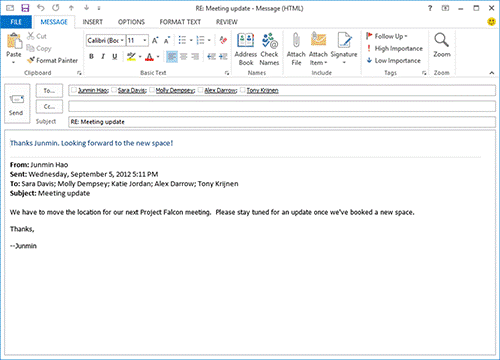Viewport: 500px width, 360px height.
Task: Align text right
Action: pos(195,57)
